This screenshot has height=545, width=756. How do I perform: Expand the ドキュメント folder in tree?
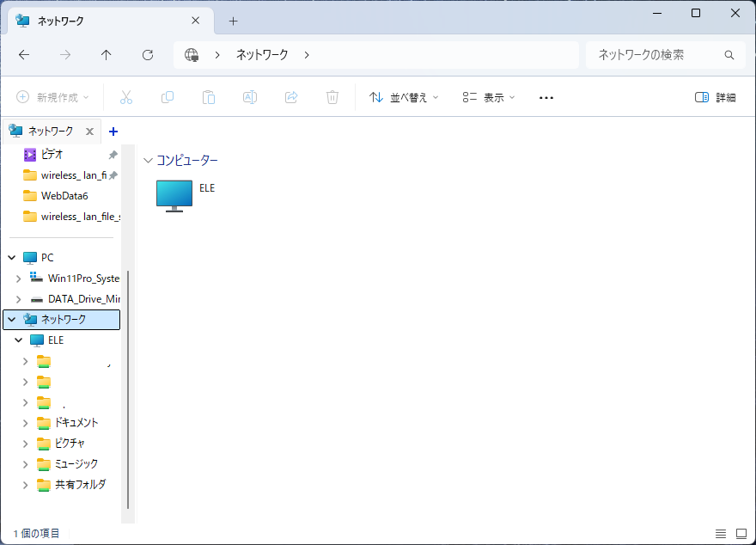point(24,423)
